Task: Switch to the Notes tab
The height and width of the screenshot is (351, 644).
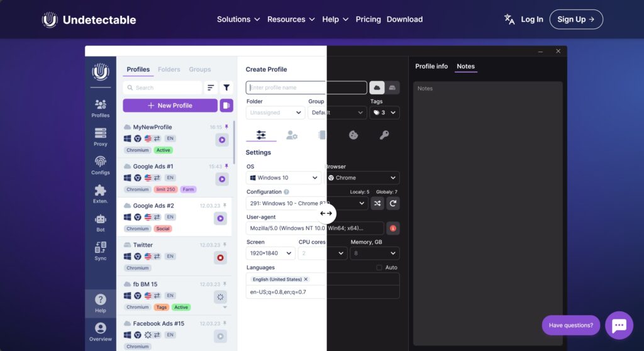Action: (465, 66)
